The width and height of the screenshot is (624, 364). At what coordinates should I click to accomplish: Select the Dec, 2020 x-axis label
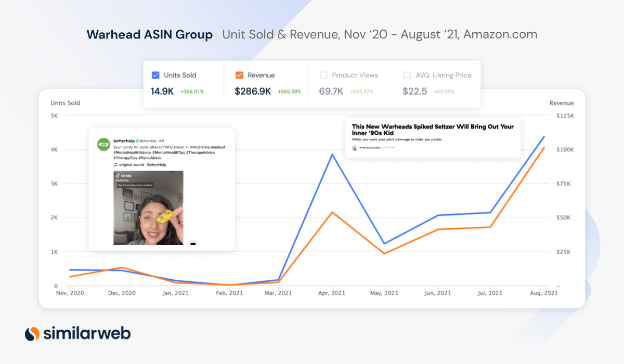[122, 293]
